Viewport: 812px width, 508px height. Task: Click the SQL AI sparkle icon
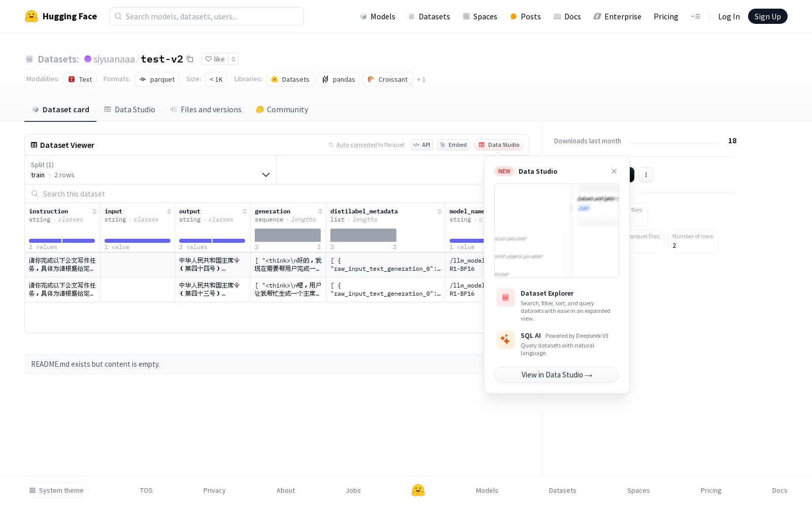[x=505, y=339]
